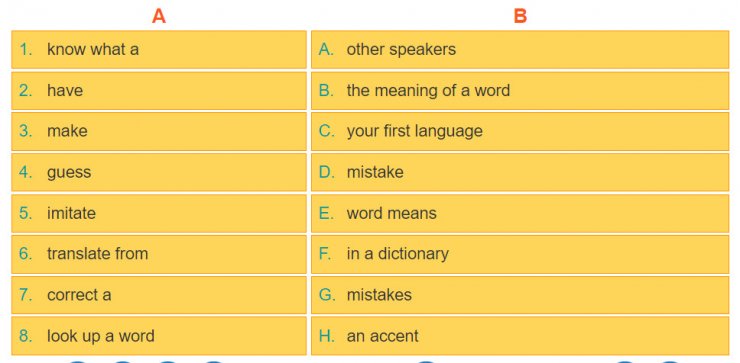Click the red column B header

point(520,17)
